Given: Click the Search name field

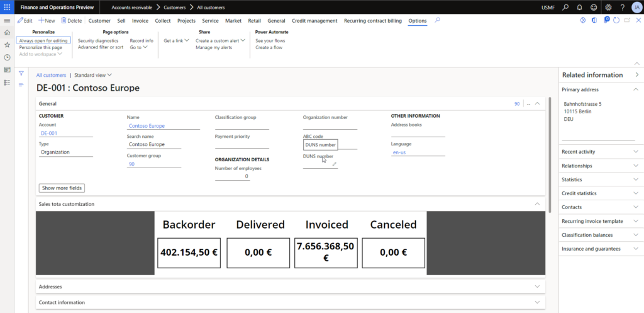Looking at the screenshot, I should 153,144.
